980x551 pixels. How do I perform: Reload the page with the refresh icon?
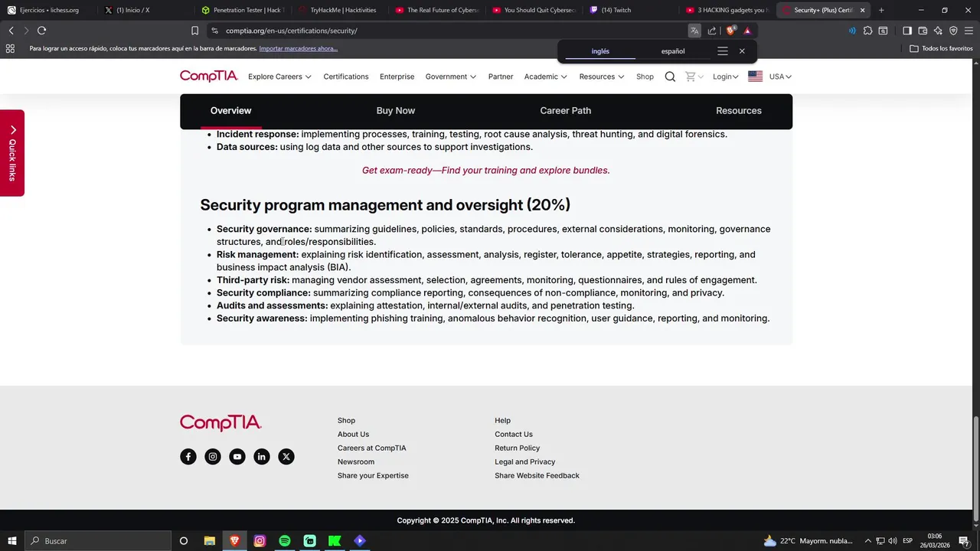tap(41, 31)
